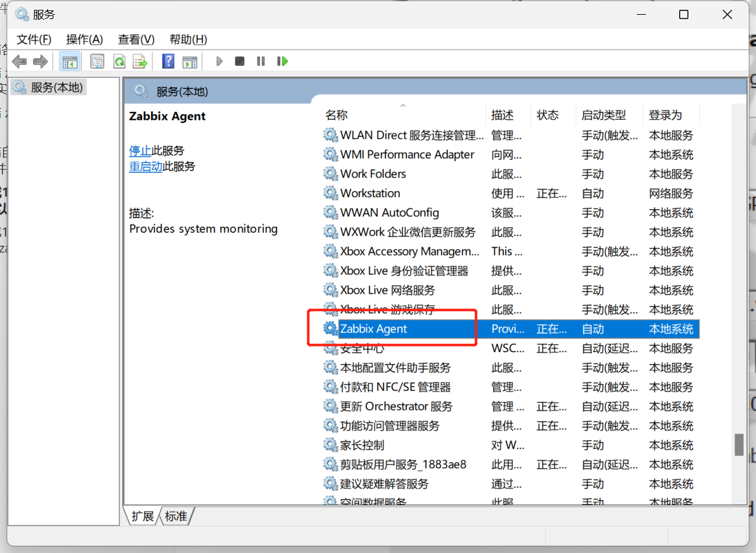Click the Start Service play icon
The height and width of the screenshot is (553, 756).
pos(219,61)
